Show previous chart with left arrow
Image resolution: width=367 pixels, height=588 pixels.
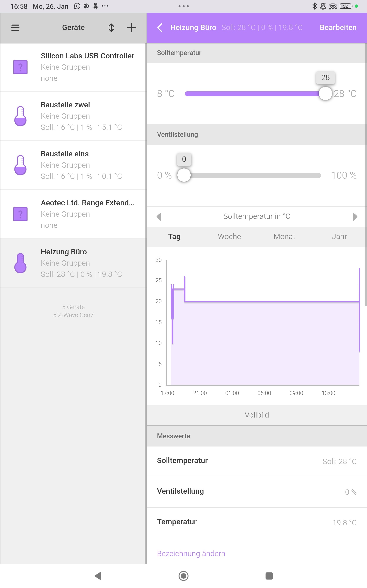coord(159,216)
